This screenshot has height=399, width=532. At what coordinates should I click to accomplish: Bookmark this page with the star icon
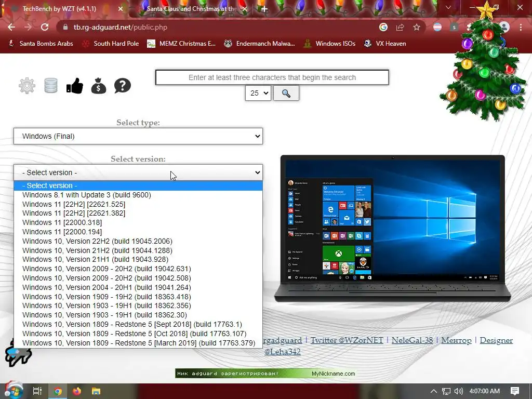[416, 27]
